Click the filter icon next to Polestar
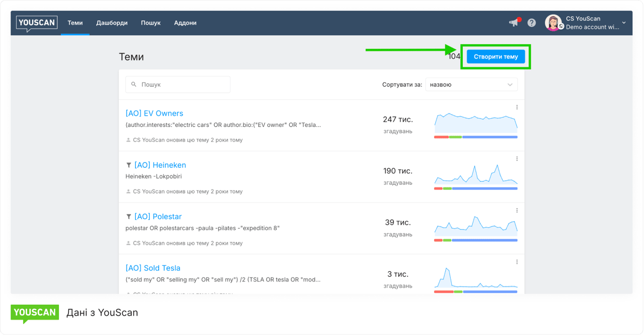Screen dimensions: 644x335 [x=129, y=217]
